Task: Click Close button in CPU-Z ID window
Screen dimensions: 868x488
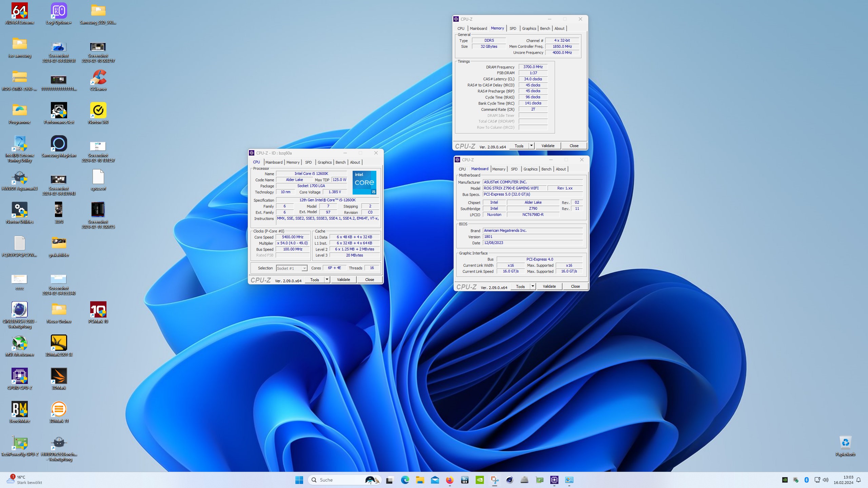Action: 370,280
